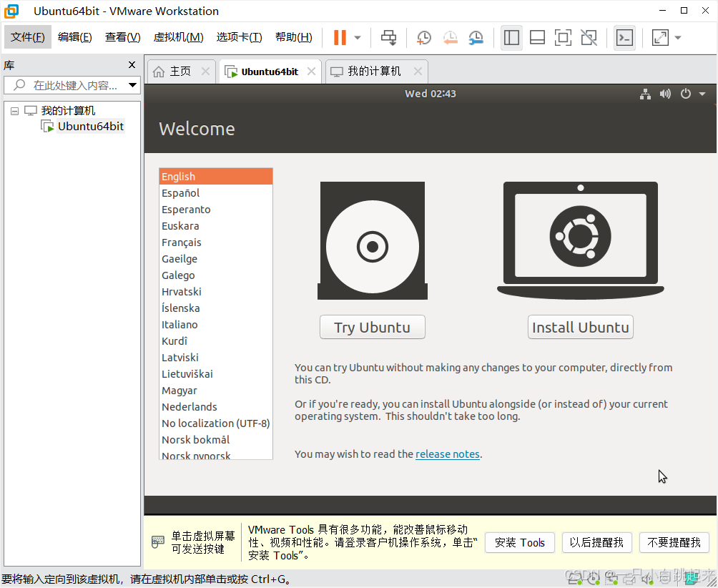Open the 选项卡(T) menu
This screenshot has height=588, width=718.
coord(239,37)
